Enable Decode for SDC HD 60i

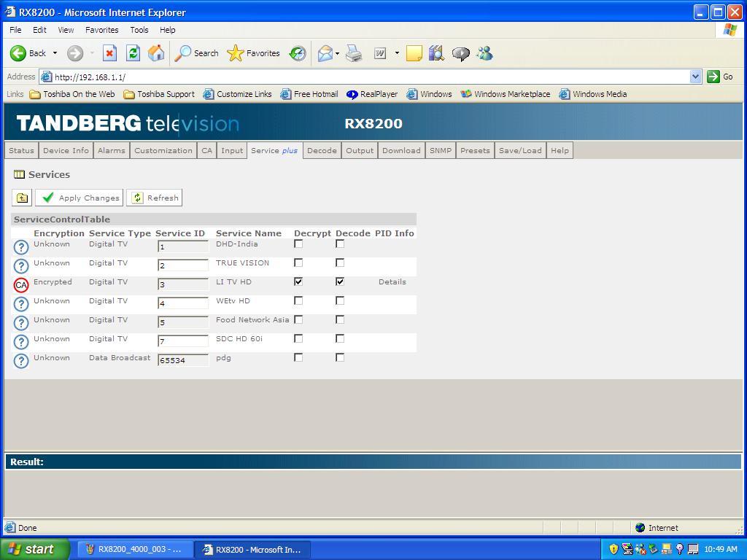click(340, 338)
